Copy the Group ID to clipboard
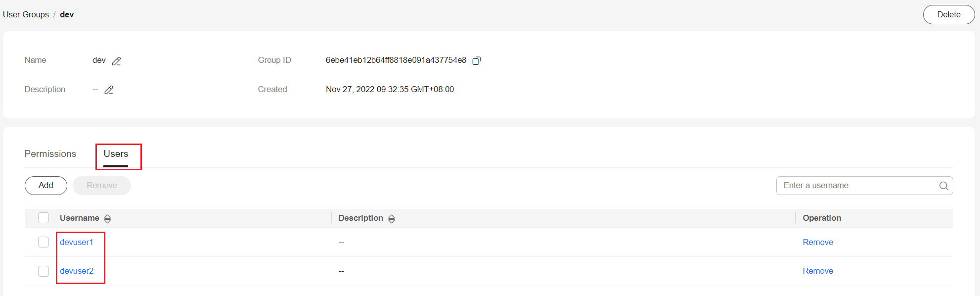This screenshot has width=980, height=296. pos(477,60)
